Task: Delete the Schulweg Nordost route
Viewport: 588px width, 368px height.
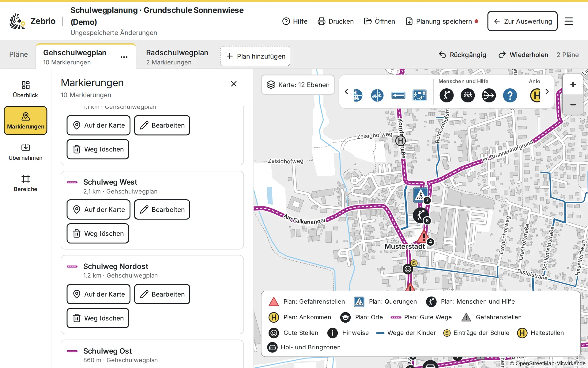Action: coord(98,318)
